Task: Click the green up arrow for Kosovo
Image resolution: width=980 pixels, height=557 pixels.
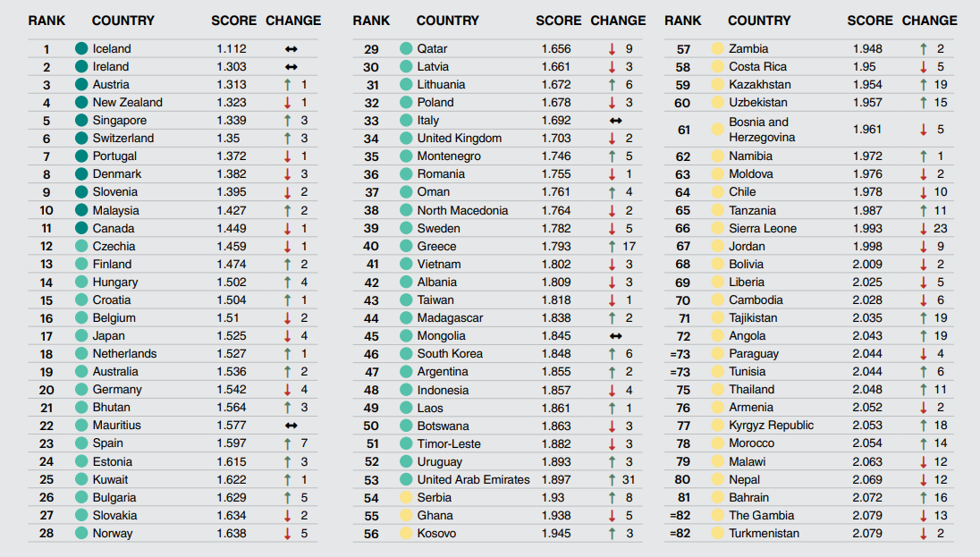Action: tap(612, 533)
